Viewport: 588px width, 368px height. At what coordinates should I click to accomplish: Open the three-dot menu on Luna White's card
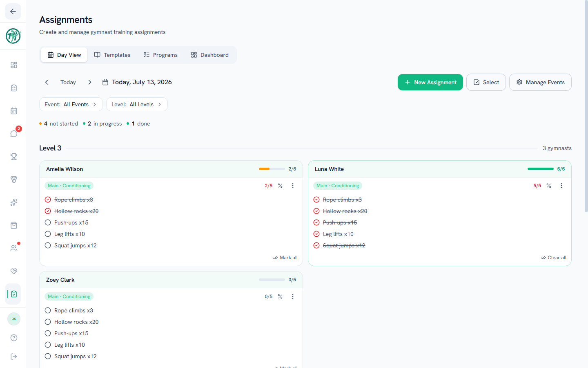(561, 186)
